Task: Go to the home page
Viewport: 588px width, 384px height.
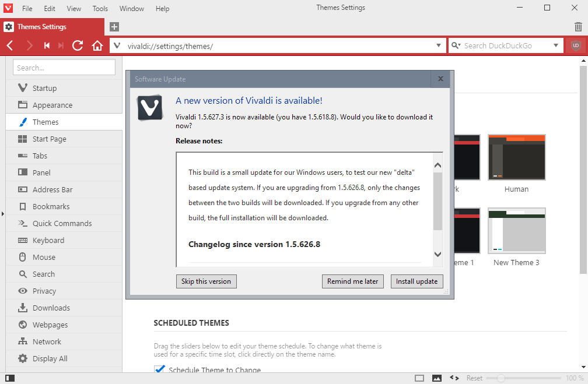Action: [97, 45]
